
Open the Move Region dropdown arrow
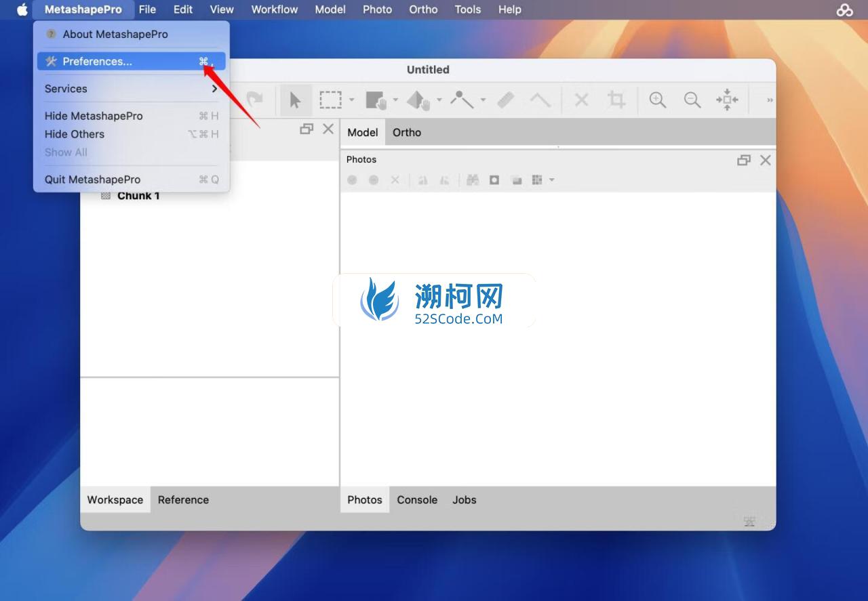(x=395, y=100)
